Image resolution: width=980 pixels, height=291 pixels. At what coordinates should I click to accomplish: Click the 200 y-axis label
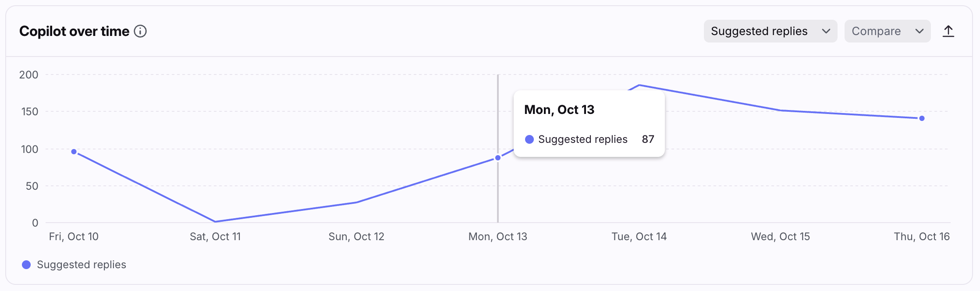tap(29, 75)
